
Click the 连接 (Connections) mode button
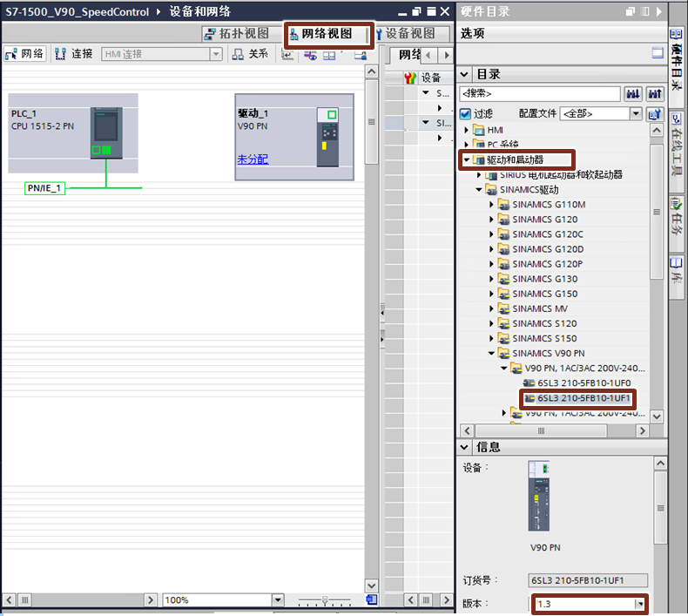[74, 54]
